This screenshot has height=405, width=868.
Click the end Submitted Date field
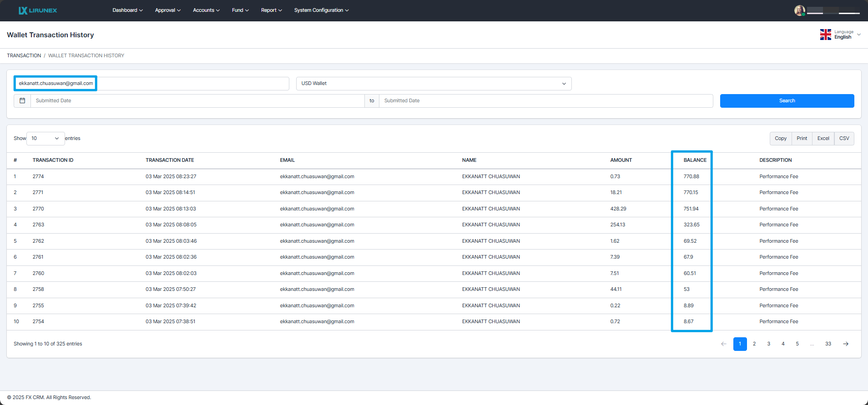(x=545, y=101)
